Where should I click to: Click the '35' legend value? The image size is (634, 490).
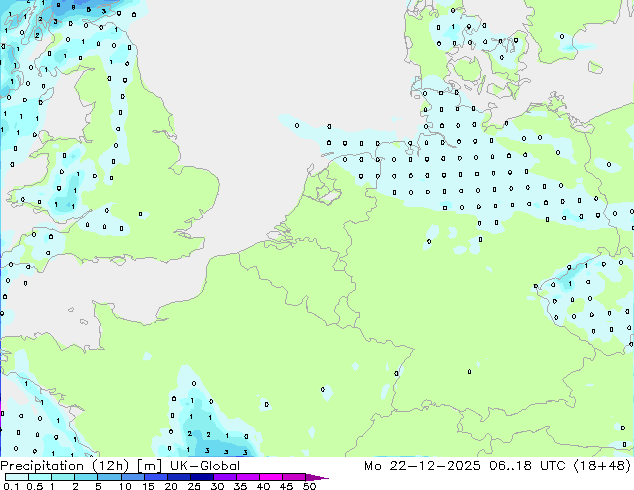240,486
